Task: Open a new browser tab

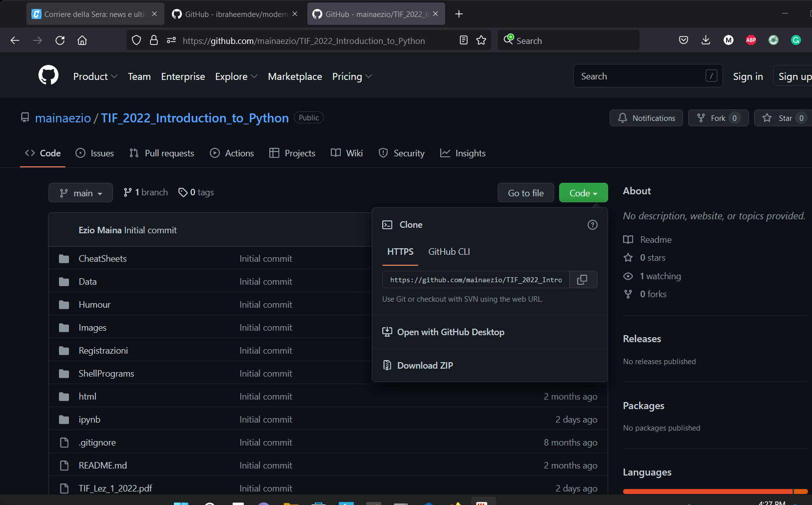Action: click(x=459, y=14)
